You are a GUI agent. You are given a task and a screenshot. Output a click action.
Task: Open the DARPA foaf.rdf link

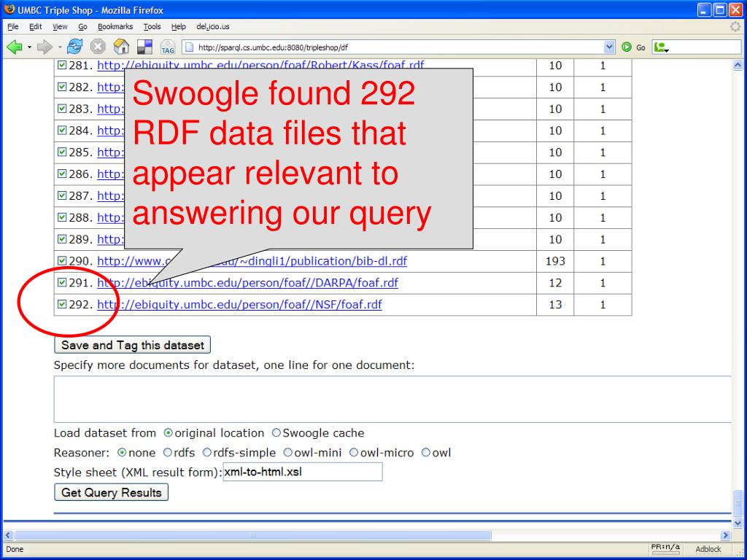pos(248,283)
